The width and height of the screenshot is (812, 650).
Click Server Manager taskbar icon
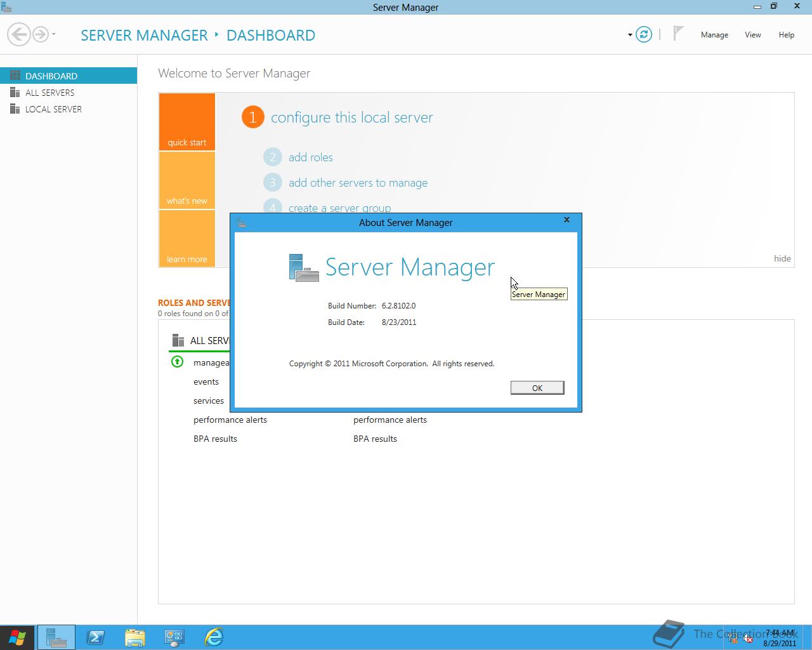point(56,637)
